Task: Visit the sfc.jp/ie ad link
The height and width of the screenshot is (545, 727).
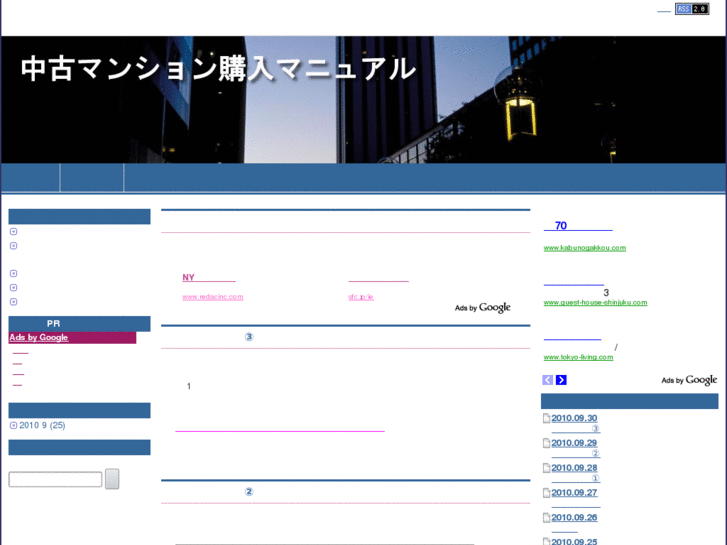Action: tap(361, 297)
